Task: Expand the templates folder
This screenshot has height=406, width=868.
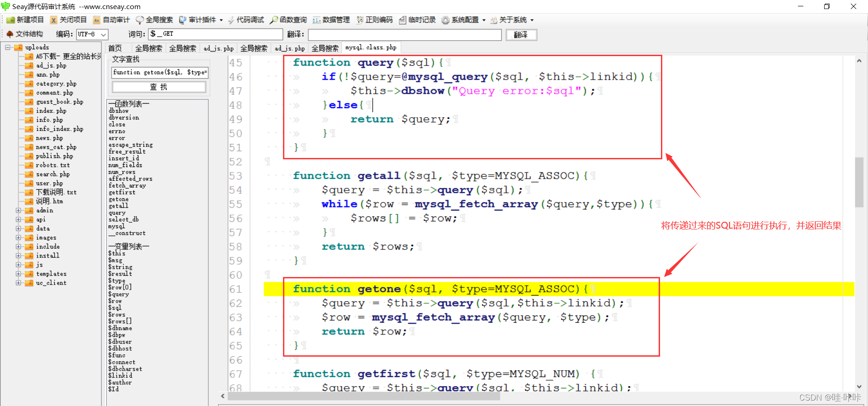Action: click(x=18, y=274)
